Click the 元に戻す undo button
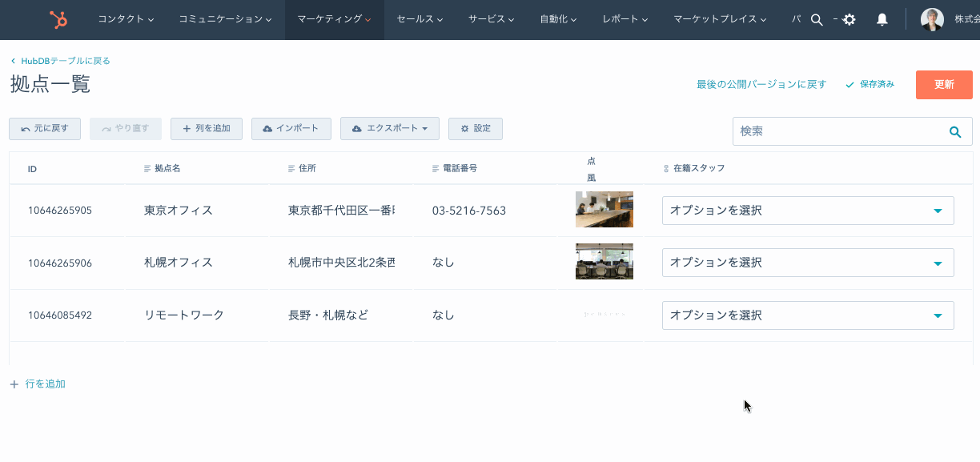This screenshot has width=980, height=462. [45, 129]
